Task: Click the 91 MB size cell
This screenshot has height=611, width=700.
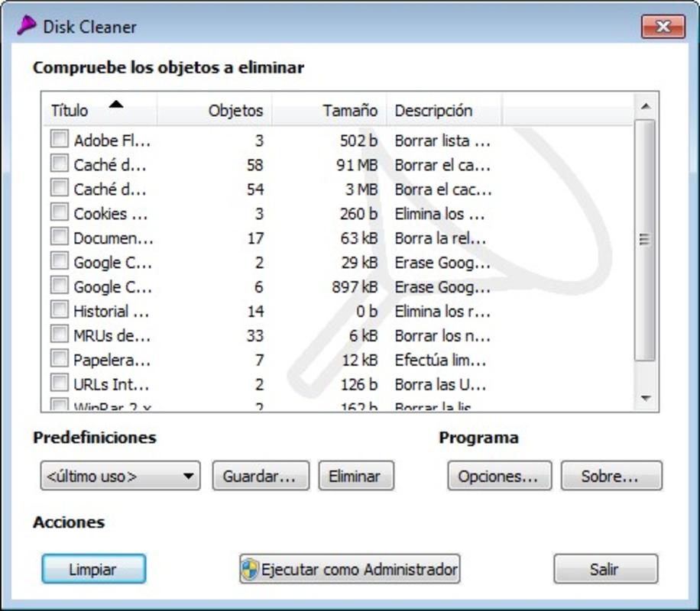Action: [357, 165]
